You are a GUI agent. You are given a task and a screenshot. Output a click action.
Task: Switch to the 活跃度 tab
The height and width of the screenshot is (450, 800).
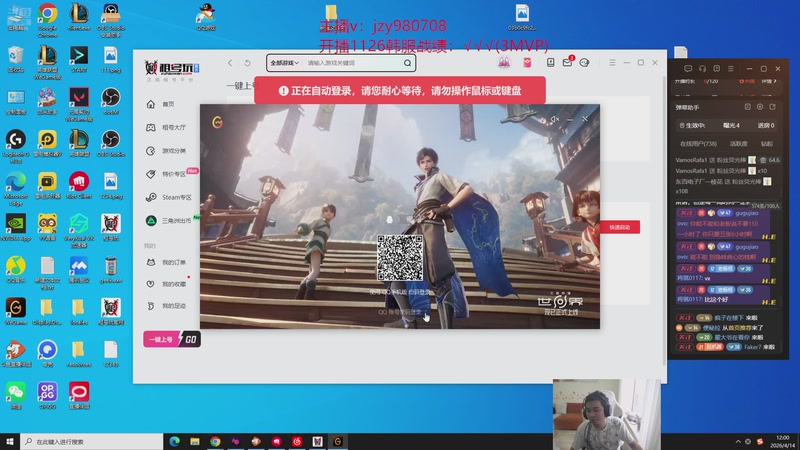(738, 144)
